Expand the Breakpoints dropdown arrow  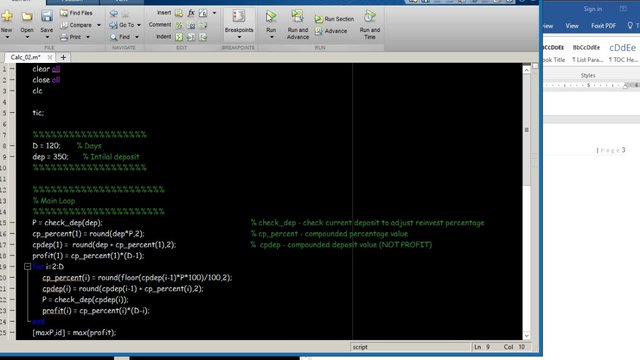(x=239, y=37)
